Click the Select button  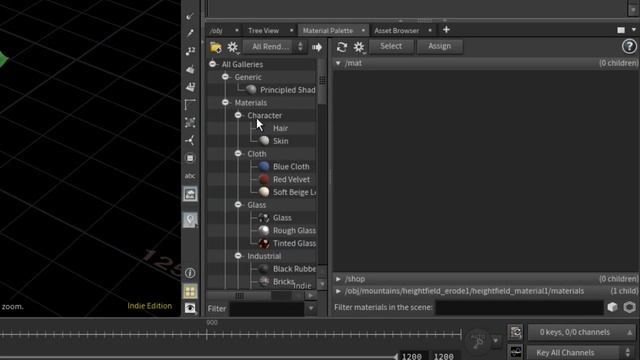(x=391, y=46)
